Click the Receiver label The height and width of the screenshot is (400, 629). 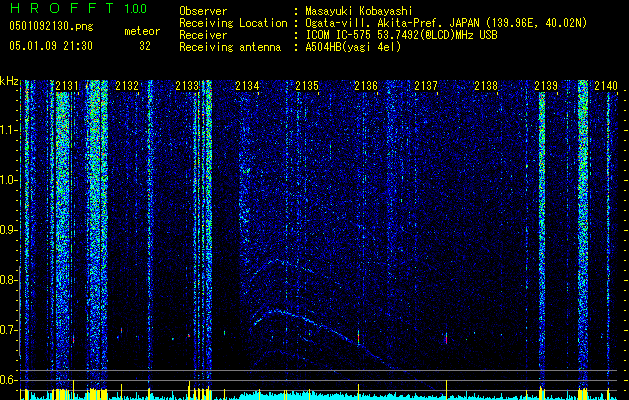[x=203, y=35]
